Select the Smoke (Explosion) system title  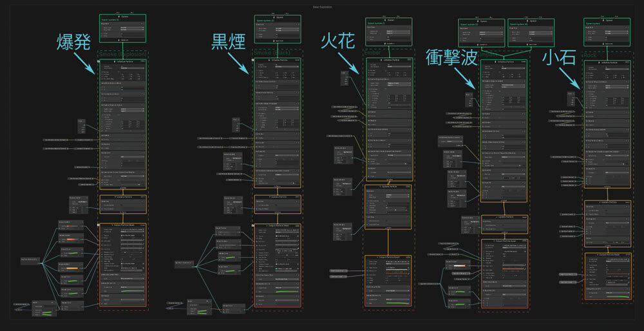pyautogui.click(x=123, y=54)
